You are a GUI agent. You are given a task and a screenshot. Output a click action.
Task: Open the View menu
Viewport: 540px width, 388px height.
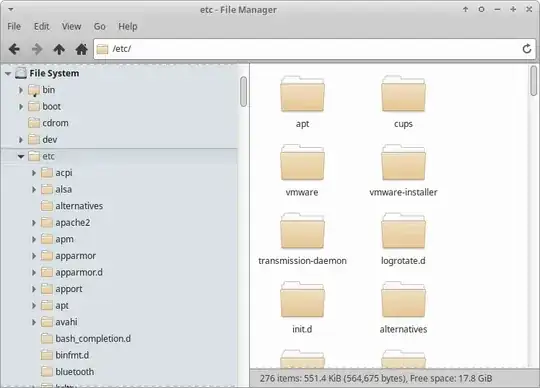pos(71,27)
